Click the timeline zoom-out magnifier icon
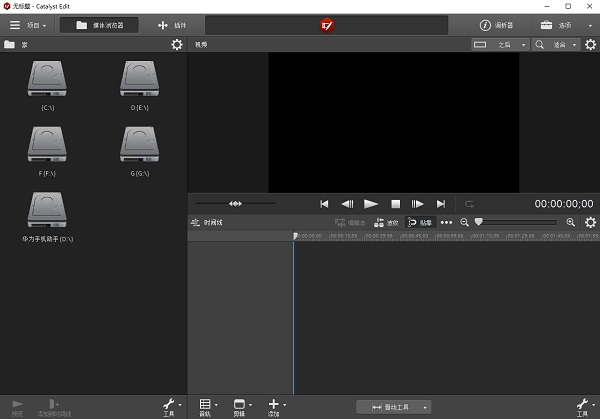This screenshot has height=419, width=600. click(x=464, y=222)
